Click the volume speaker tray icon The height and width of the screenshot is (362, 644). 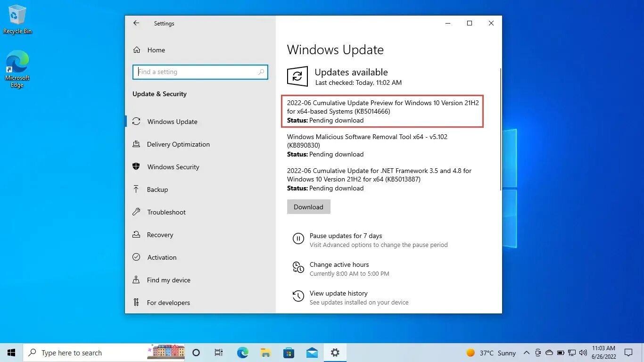pyautogui.click(x=583, y=353)
